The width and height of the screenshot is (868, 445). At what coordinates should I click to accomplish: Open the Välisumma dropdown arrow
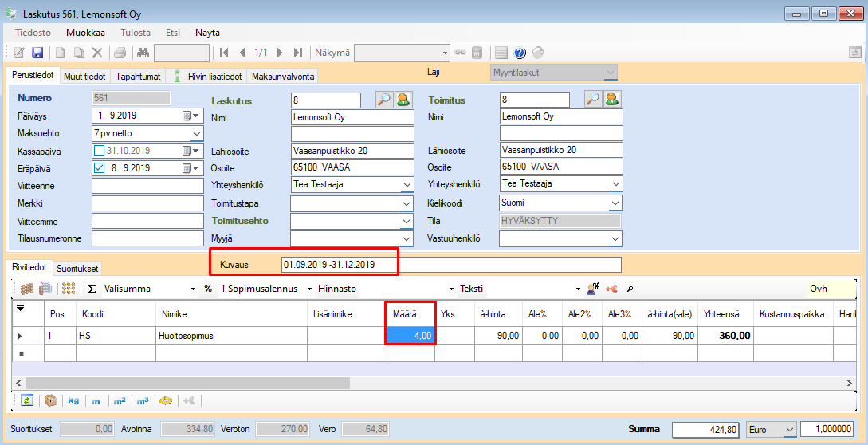193,289
